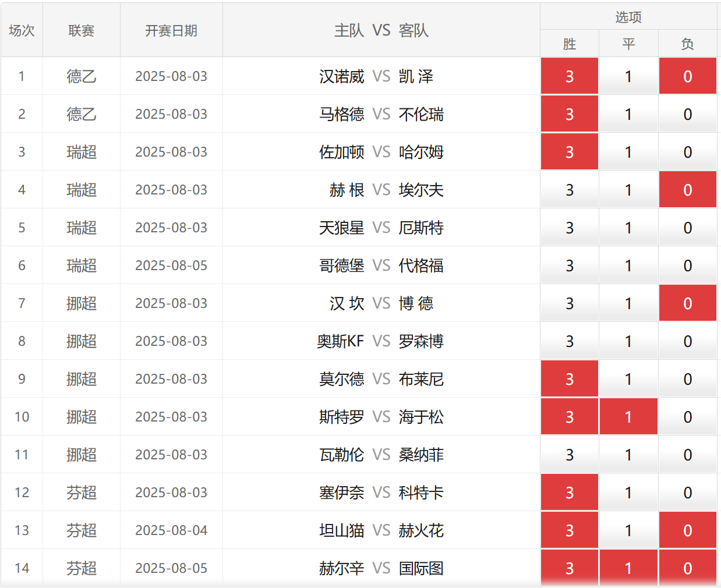Screen dimensions: 721x588
Task: Click the 主队 VS 客队 column header
Action: (x=381, y=30)
